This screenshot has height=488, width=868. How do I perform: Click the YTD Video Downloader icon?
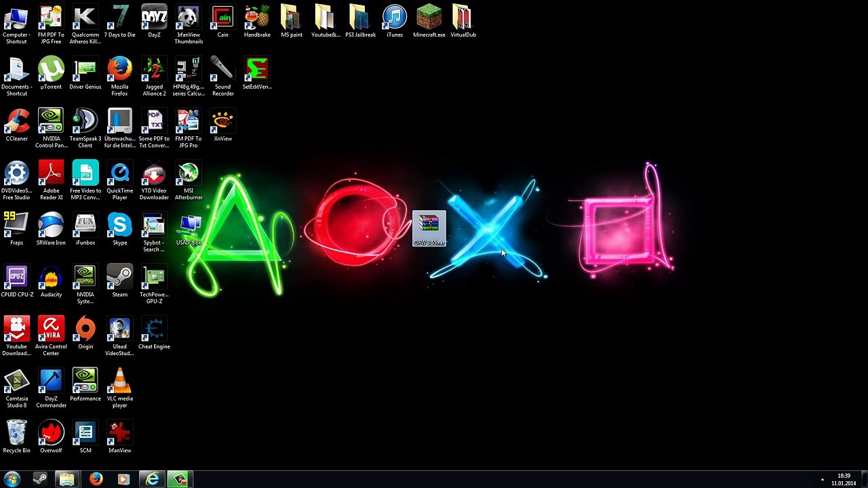(154, 180)
